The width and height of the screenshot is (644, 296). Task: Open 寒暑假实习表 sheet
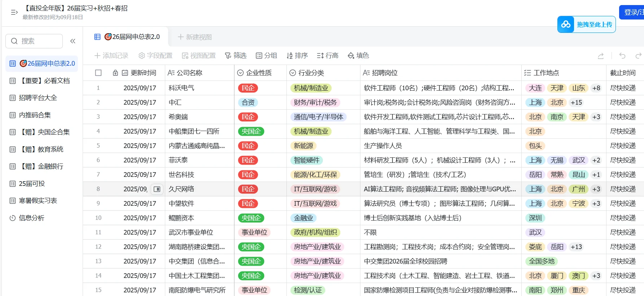tap(42, 201)
